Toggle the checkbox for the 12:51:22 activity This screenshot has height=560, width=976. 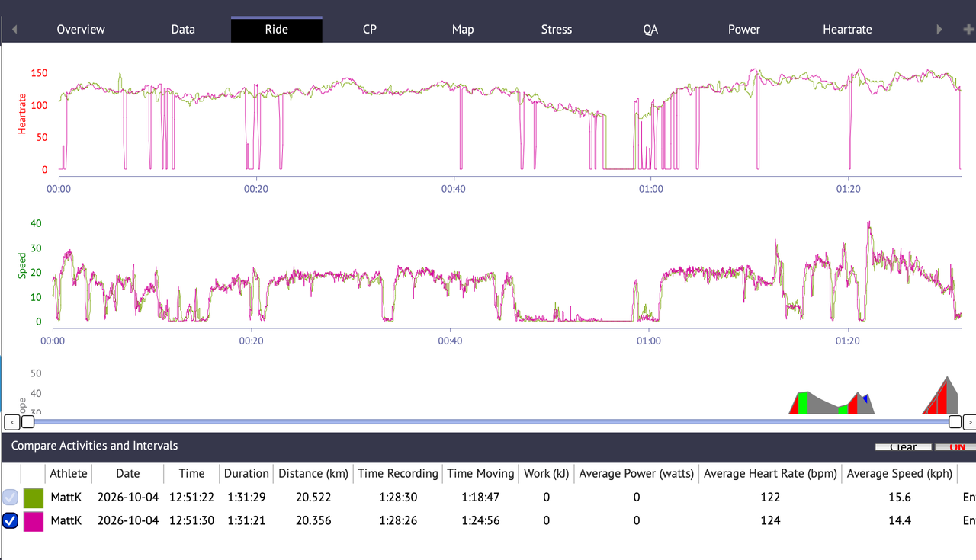(11, 498)
